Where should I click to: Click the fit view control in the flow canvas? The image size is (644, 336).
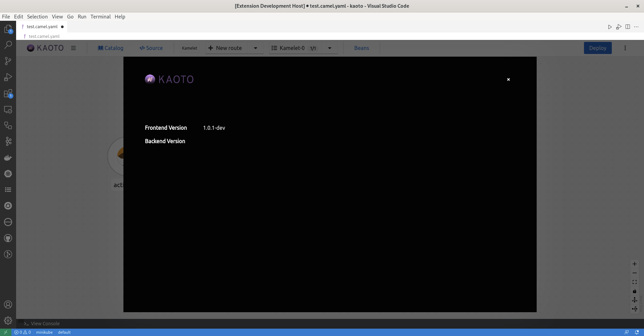(x=635, y=282)
